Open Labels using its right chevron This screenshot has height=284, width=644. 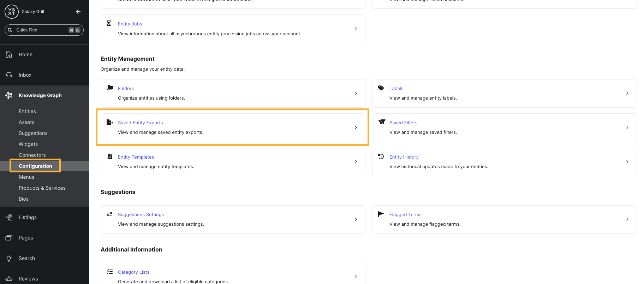click(627, 93)
